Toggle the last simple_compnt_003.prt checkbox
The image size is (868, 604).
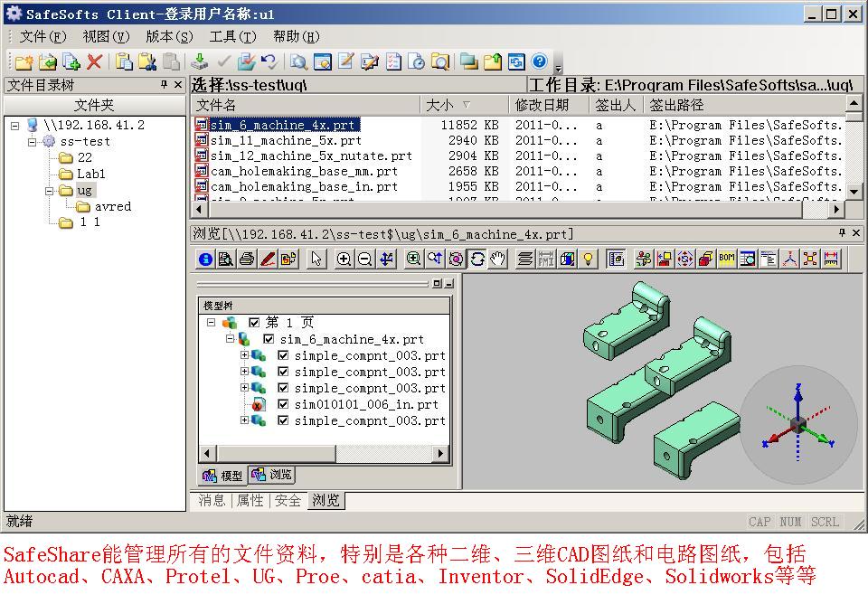[283, 420]
